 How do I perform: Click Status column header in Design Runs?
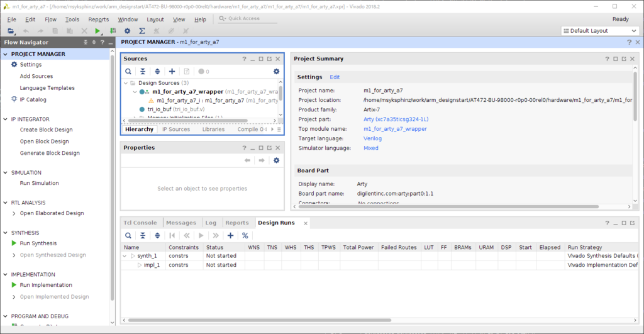point(224,247)
